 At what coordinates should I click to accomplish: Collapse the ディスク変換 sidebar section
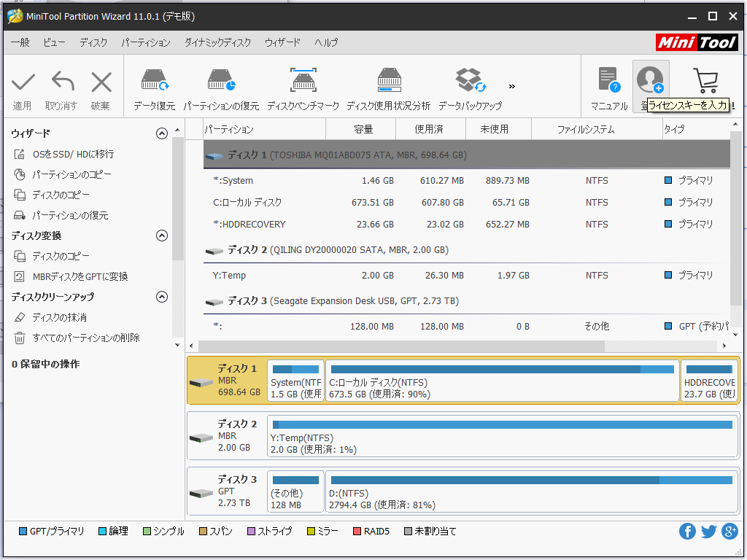(162, 236)
